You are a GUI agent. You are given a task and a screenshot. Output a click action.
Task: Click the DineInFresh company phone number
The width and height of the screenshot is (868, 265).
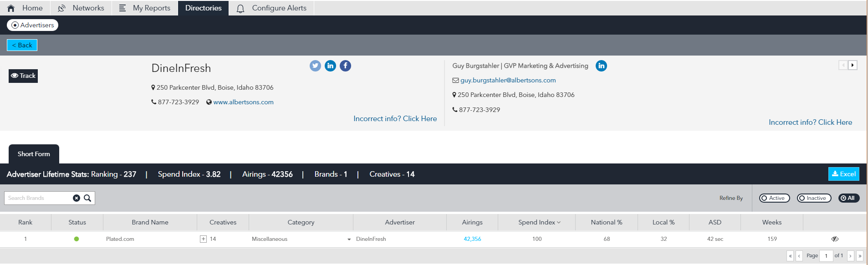point(179,102)
